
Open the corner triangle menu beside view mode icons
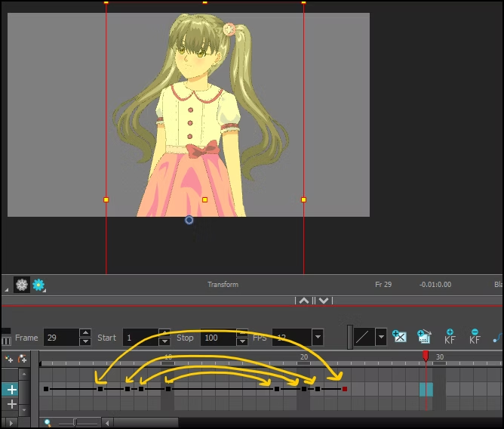(x=6, y=290)
